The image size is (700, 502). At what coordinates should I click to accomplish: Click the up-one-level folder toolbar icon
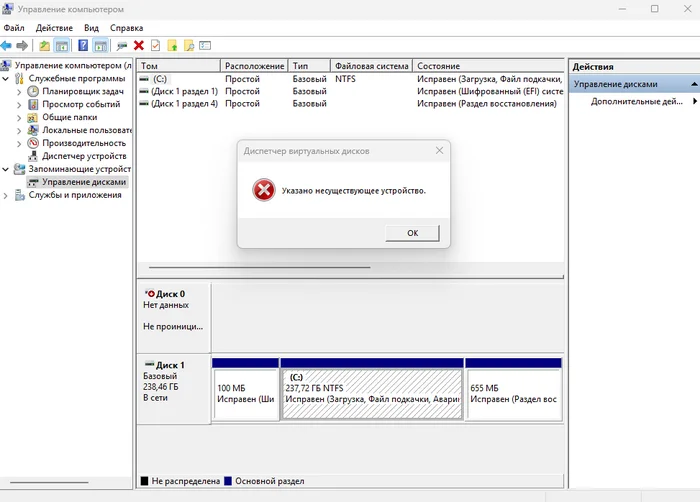tap(172, 46)
